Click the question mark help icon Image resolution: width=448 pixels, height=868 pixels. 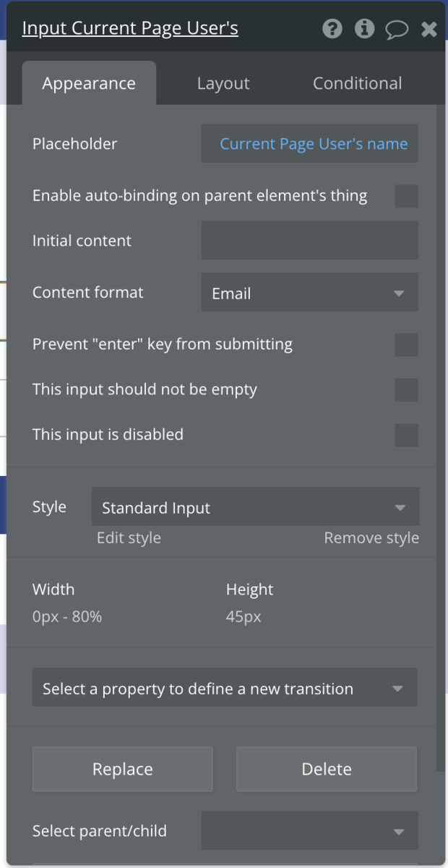pos(332,29)
